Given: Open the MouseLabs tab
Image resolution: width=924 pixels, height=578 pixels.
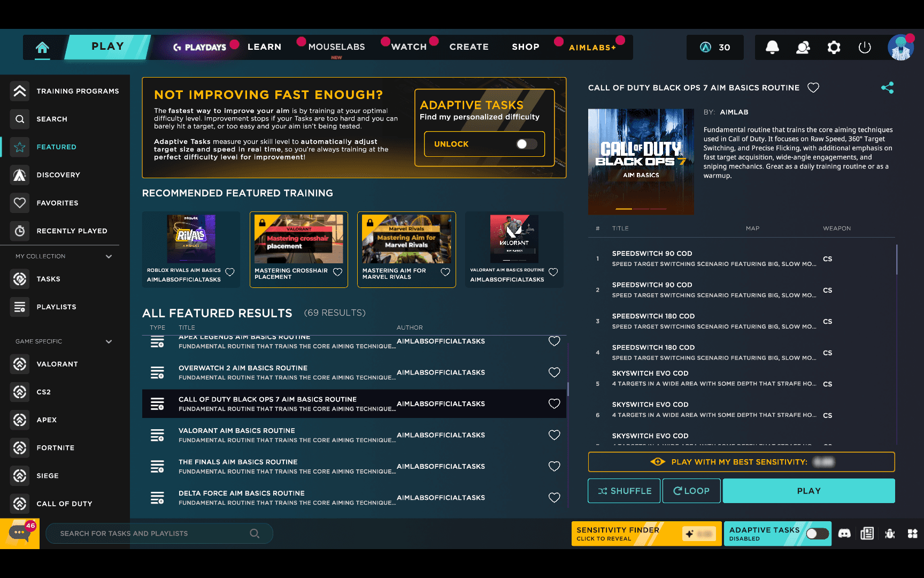Looking at the screenshot, I should pyautogui.click(x=336, y=47).
